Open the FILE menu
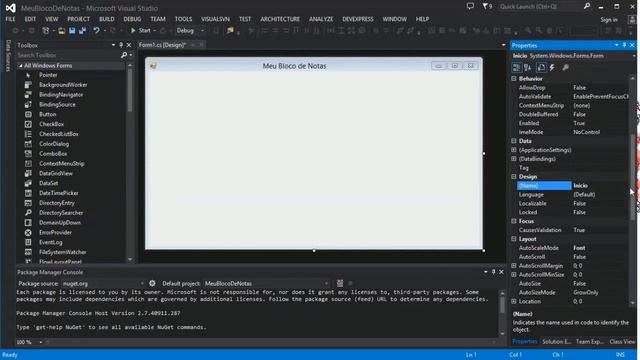 tap(10, 19)
